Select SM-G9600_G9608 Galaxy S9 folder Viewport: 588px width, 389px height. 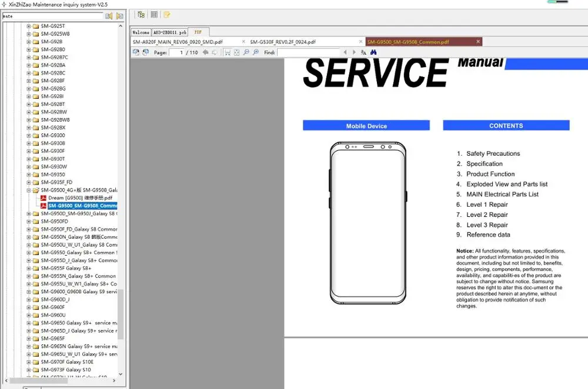click(79, 291)
